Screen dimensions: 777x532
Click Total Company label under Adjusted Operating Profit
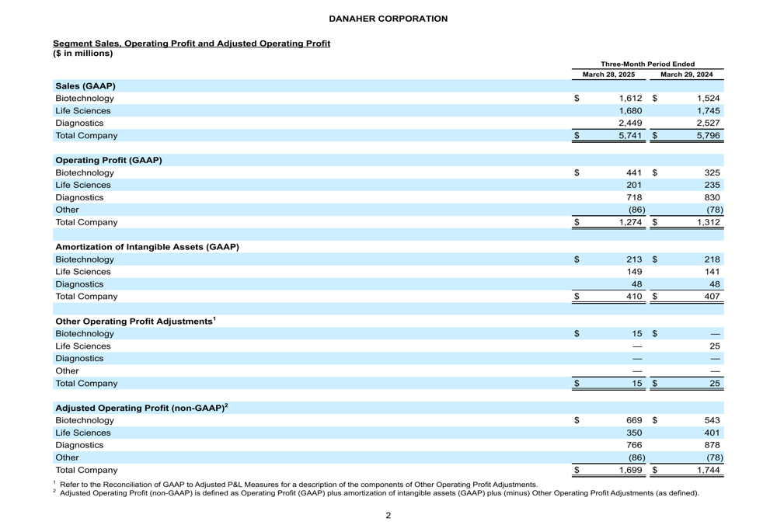click(x=86, y=470)
